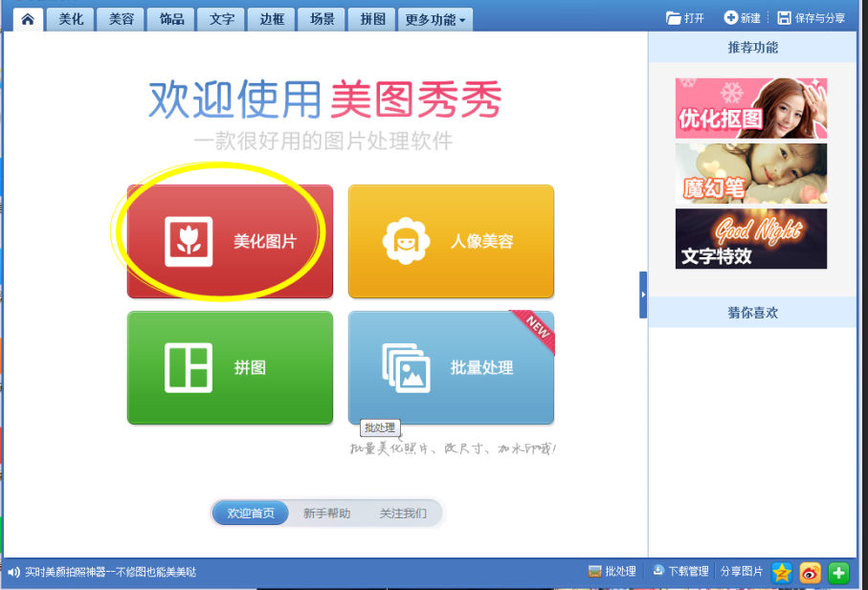Click the 分享图片 label

(x=742, y=571)
